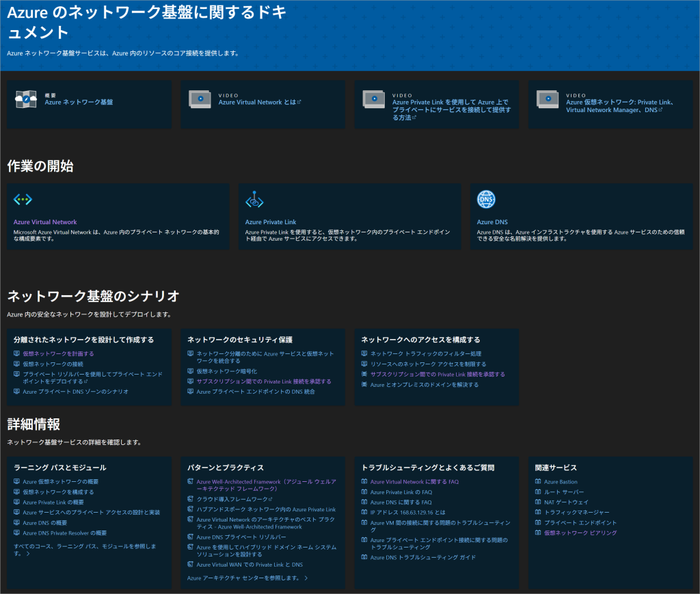Click the Virtual Network Manager video thumbnail icon
Image resolution: width=700 pixels, height=594 pixels.
(x=547, y=99)
